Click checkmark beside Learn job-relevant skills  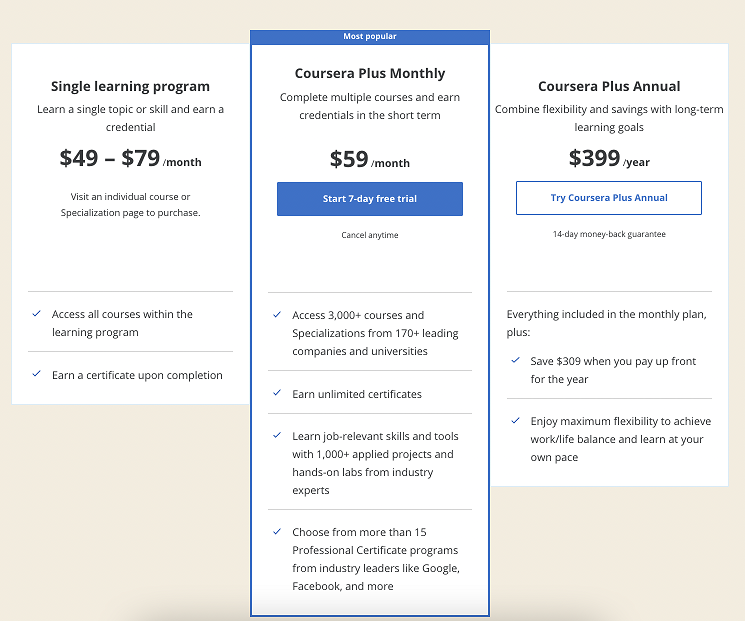[277, 435]
